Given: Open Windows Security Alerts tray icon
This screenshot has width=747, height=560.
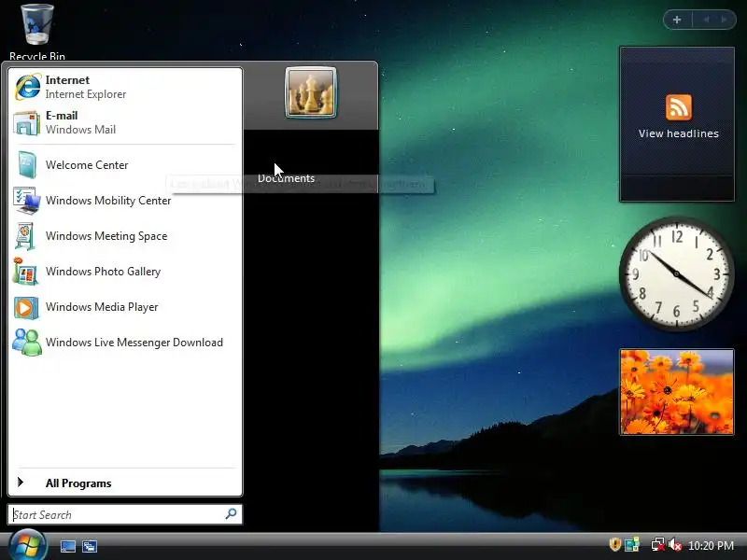Looking at the screenshot, I should pos(615,544).
